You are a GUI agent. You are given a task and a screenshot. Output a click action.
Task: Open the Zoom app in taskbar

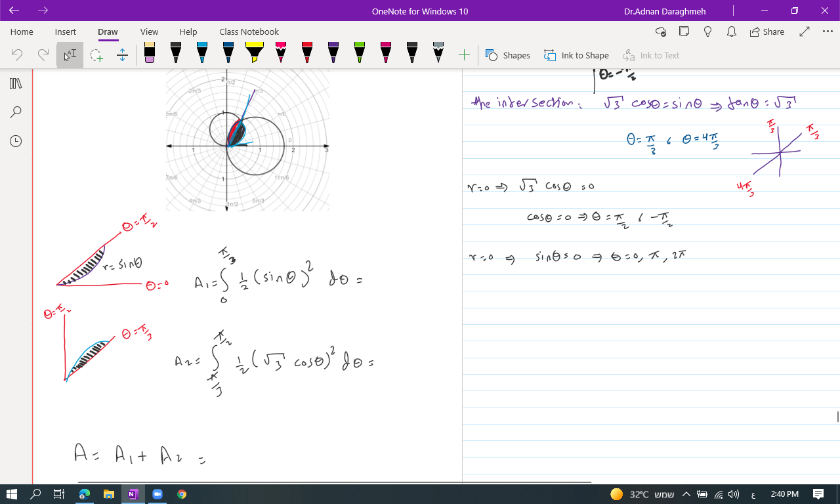157,494
